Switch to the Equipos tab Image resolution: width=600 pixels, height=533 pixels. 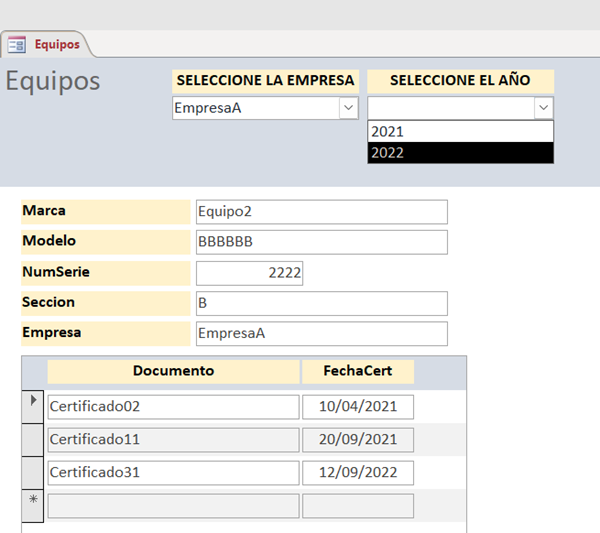coord(46,44)
